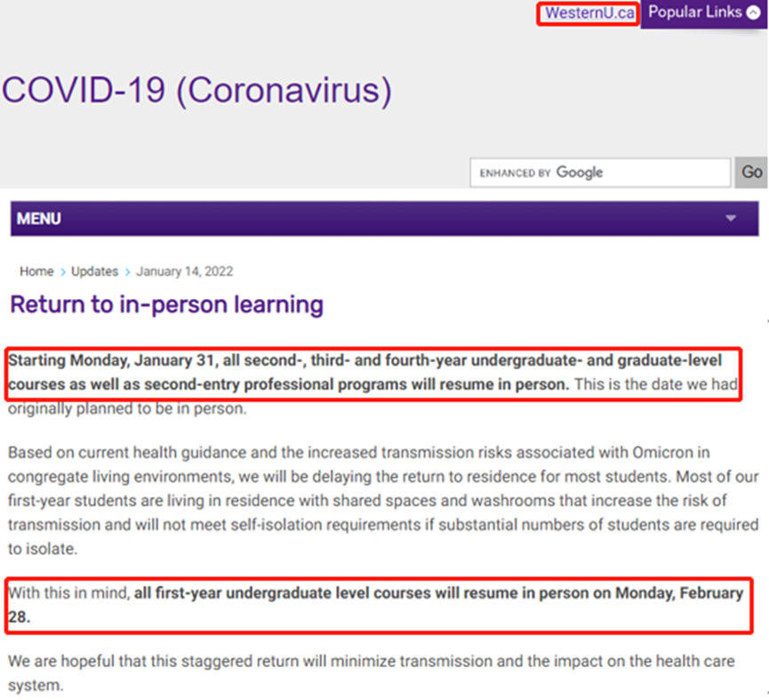Click the 'We are hopeful that this staggered return' paragraph
This screenshot has height=700, width=769.
pos(372,673)
